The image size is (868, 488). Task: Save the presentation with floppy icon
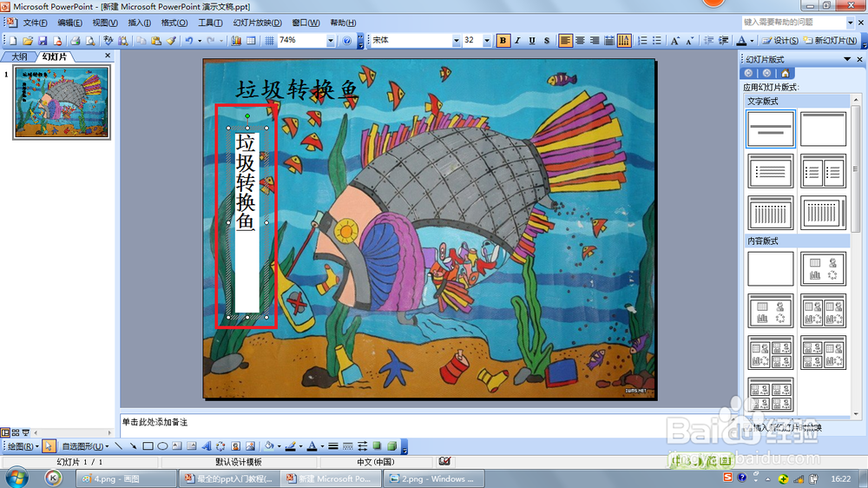click(x=42, y=41)
